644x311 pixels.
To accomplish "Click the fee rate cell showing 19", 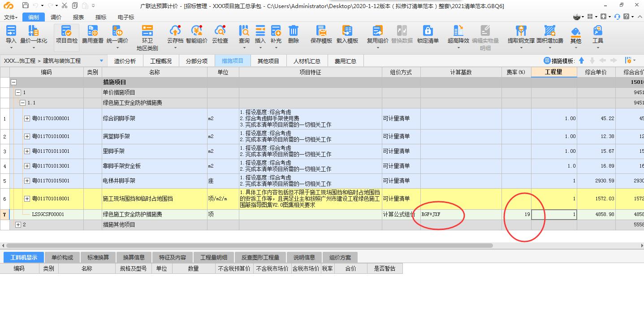I will [x=516, y=215].
